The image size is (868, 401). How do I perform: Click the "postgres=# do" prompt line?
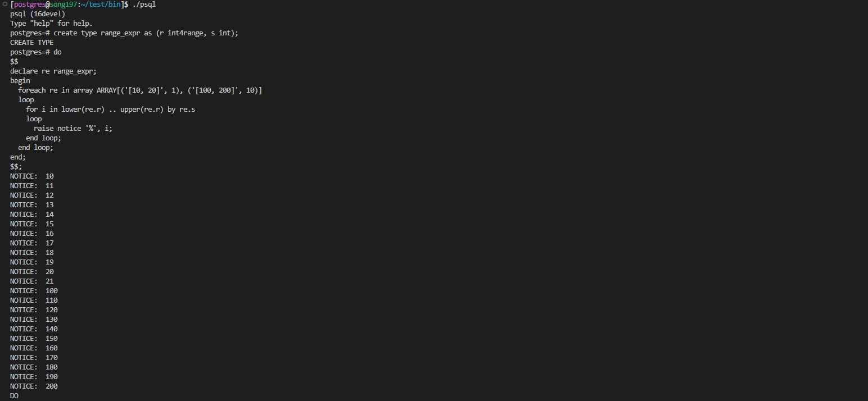point(36,52)
